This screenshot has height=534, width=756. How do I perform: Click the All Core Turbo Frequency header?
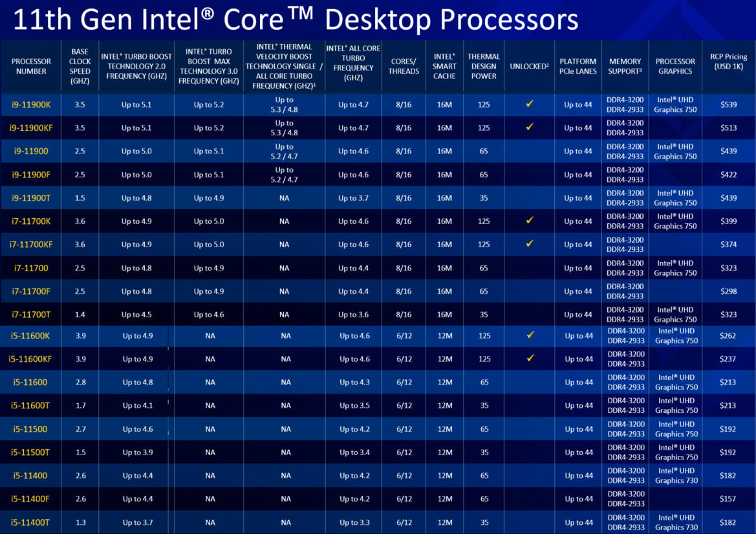pyautogui.click(x=353, y=63)
